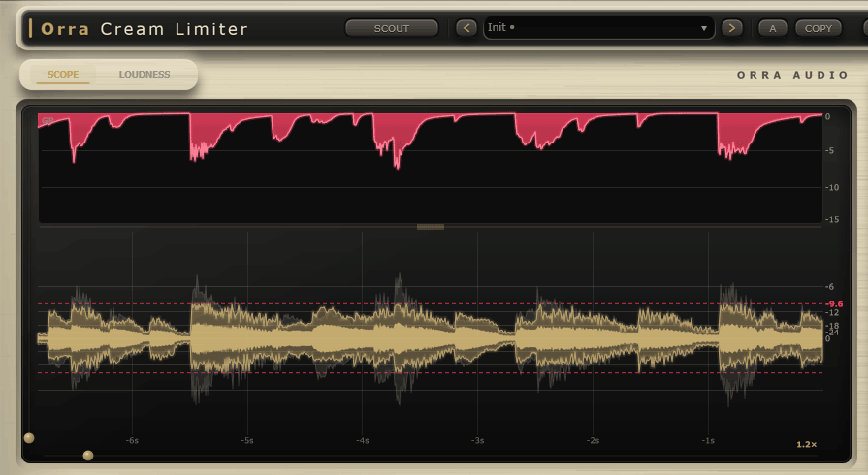
Task: Click the ORRA AUDIO logo text
Action: 792,75
